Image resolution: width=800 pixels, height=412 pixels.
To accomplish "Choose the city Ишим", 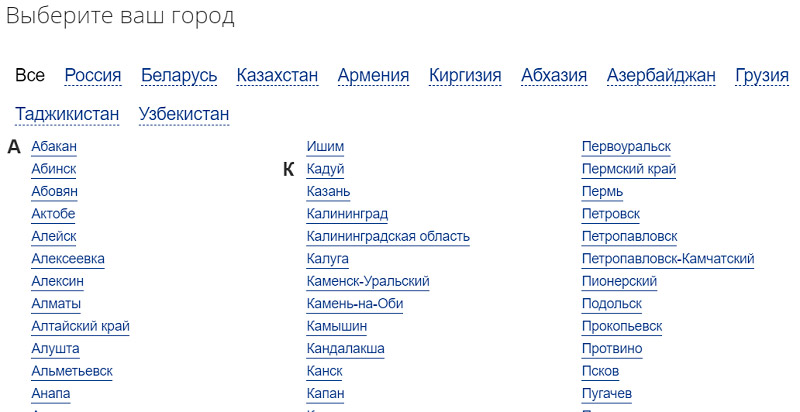I will pos(326,146).
